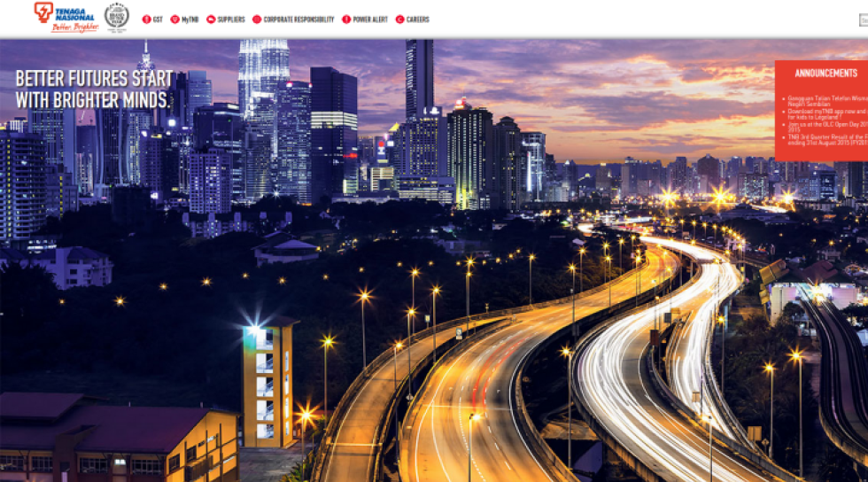The height and width of the screenshot is (482, 868).
Task: Click the red Suppliers icon
Action: tap(211, 19)
